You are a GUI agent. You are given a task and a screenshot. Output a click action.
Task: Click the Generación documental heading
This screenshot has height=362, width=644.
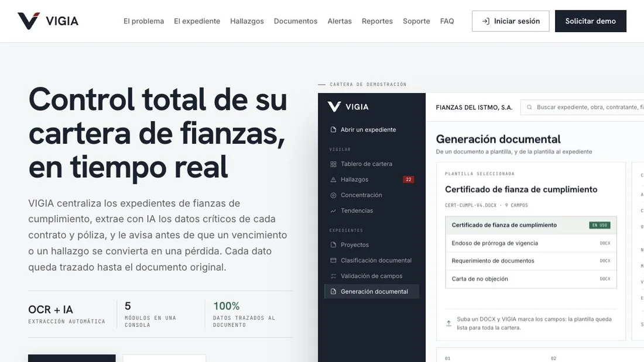click(498, 139)
